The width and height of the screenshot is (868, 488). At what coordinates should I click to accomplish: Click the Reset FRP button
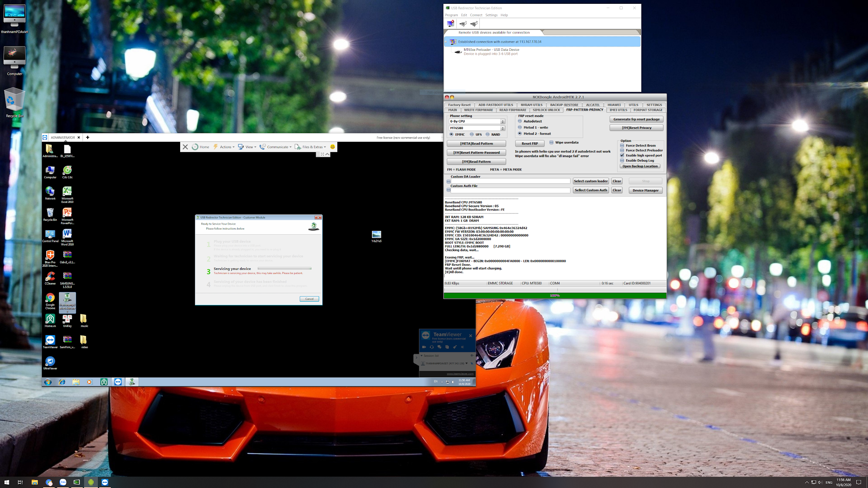(x=530, y=144)
